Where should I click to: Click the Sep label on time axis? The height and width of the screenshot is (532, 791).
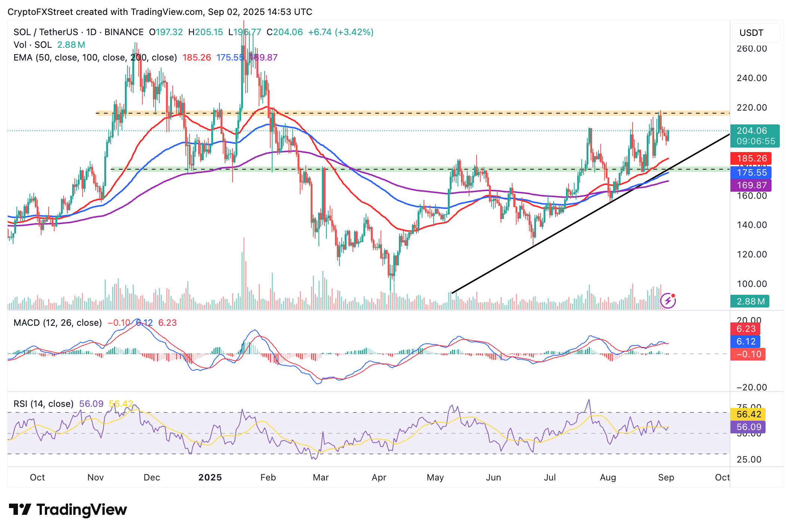coord(666,477)
